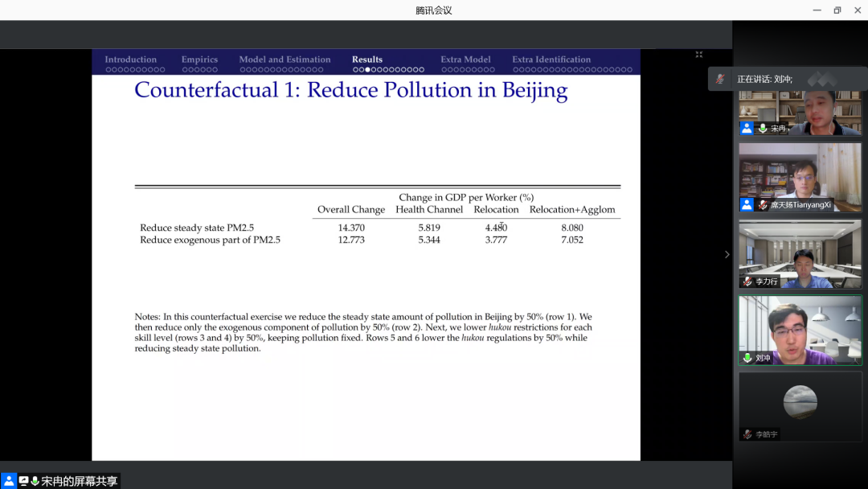
Task: Click the green microphone icon beside 宋冉's name
Action: [762, 128]
